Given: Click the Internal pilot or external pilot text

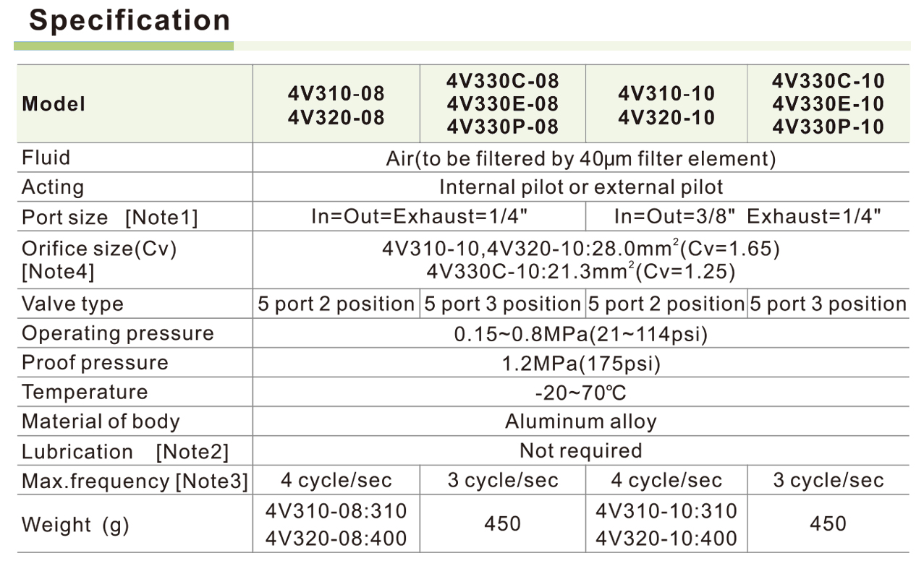Looking at the screenshot, I should (x=581, y=187).
